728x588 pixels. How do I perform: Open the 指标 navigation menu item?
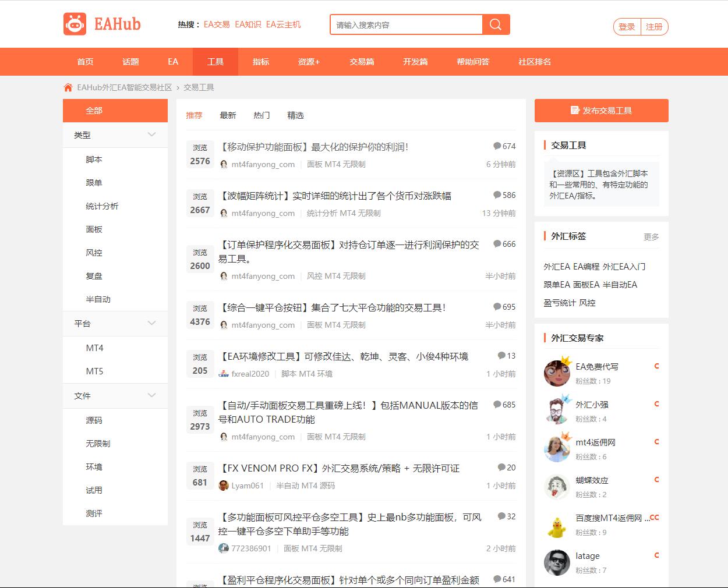click(260, 62)
